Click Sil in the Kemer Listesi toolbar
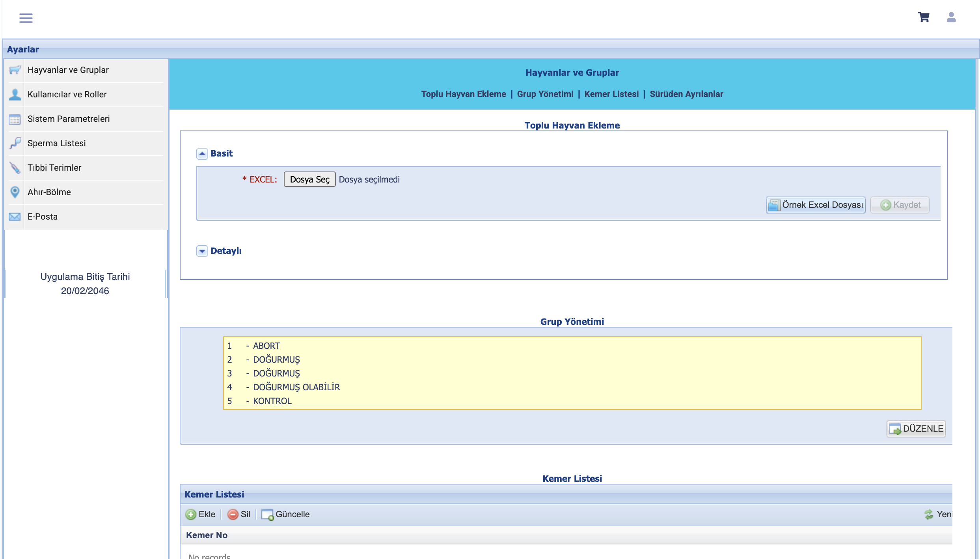Image resolution: width=980 pixels, height=559 pixels. tap(239, 514)
